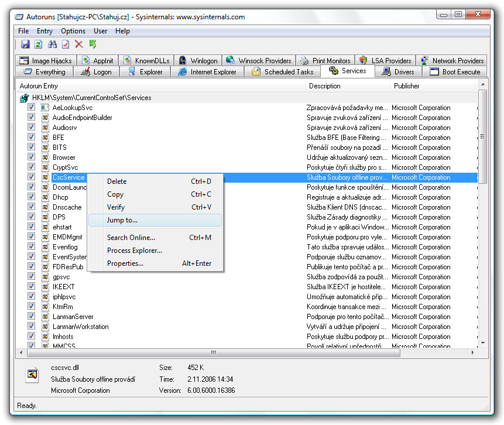Switch to the Internet Explorer tab
This screenshot has width=504, height=425.
[207, 71]
